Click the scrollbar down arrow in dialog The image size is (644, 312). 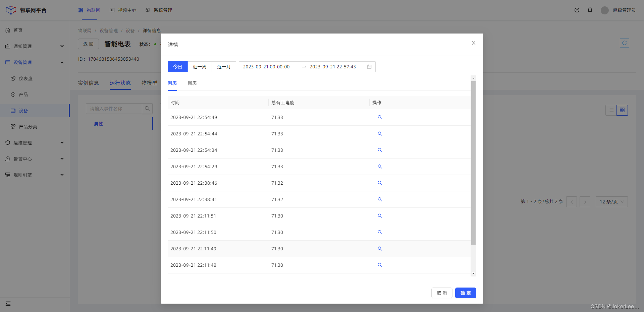(x=473, y=273)
